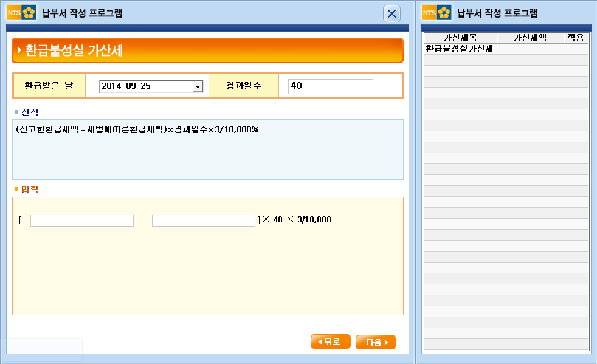Click the left window title 납부서 작성 프로그램

[x=82, y=13]
